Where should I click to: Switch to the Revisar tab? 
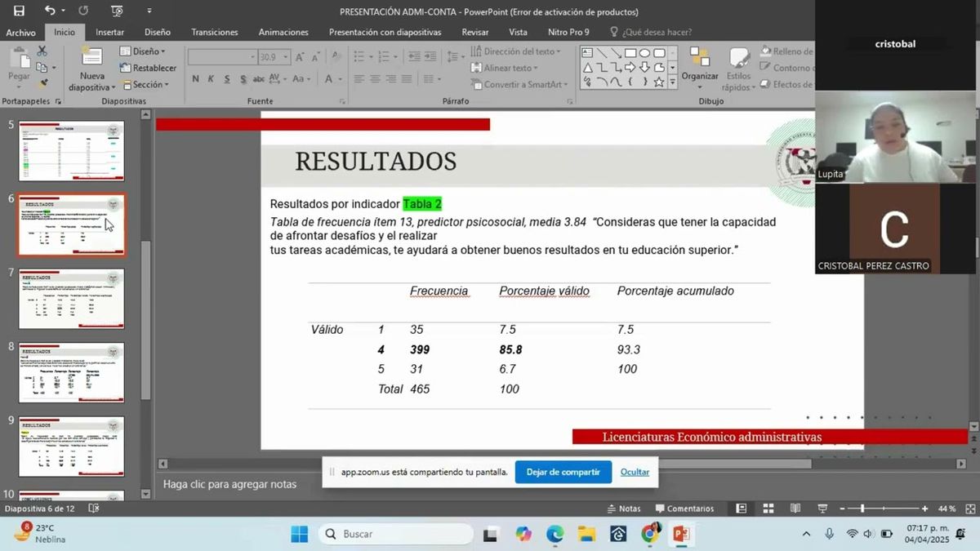pos(475,32)
